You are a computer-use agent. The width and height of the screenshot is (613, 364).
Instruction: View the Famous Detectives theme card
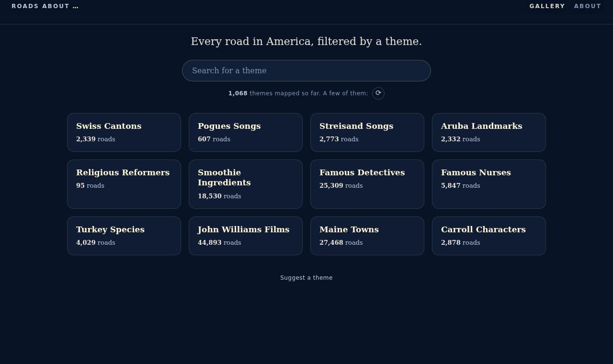[x=367, y=184]
